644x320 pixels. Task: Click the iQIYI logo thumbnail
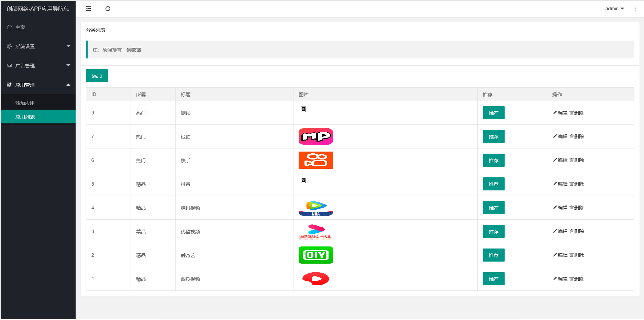pos(315,255)
